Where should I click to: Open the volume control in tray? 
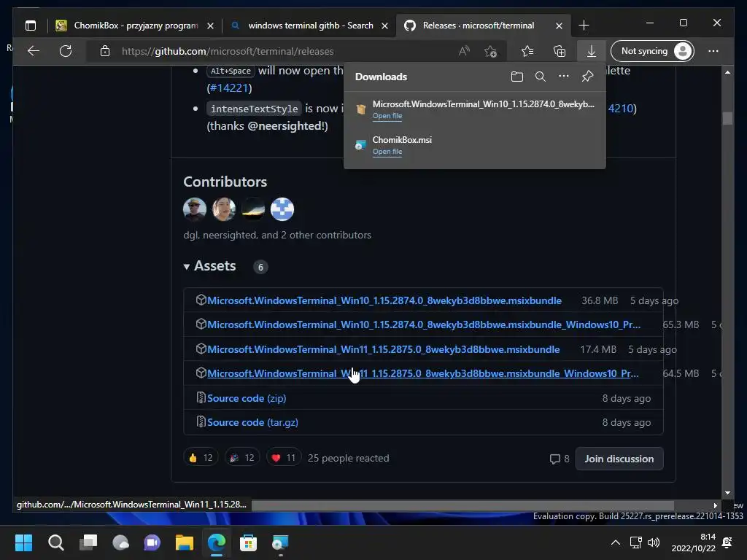point(654,542)
